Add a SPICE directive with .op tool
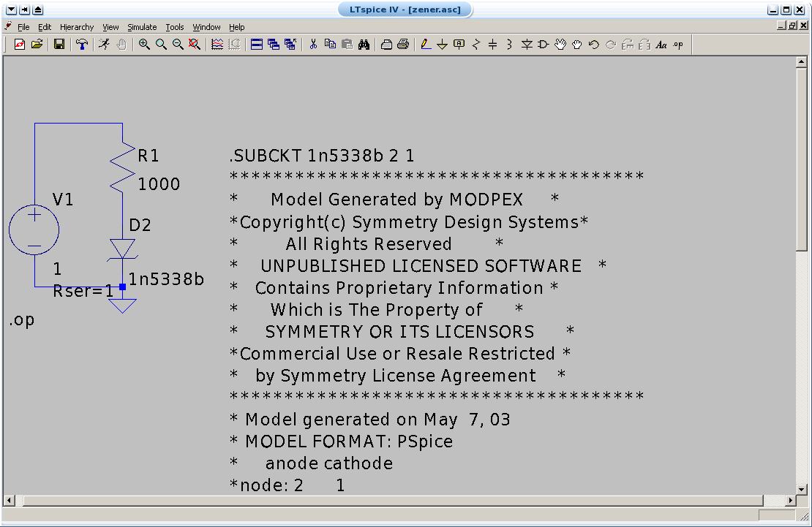 tap(677, 45)
